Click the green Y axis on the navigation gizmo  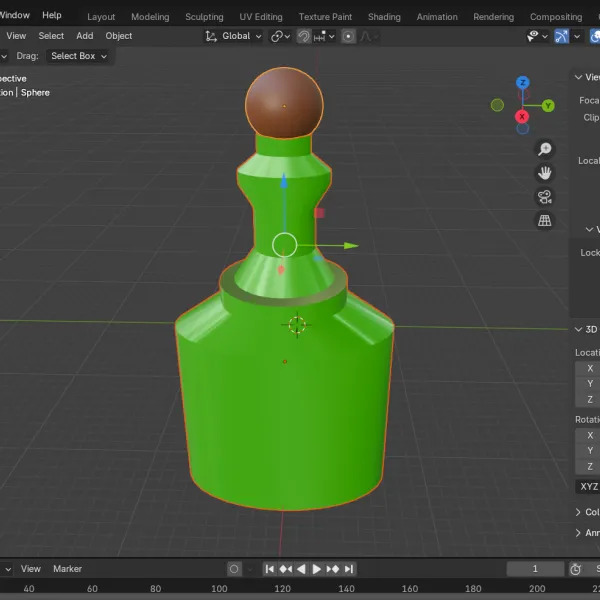[548, 106]
